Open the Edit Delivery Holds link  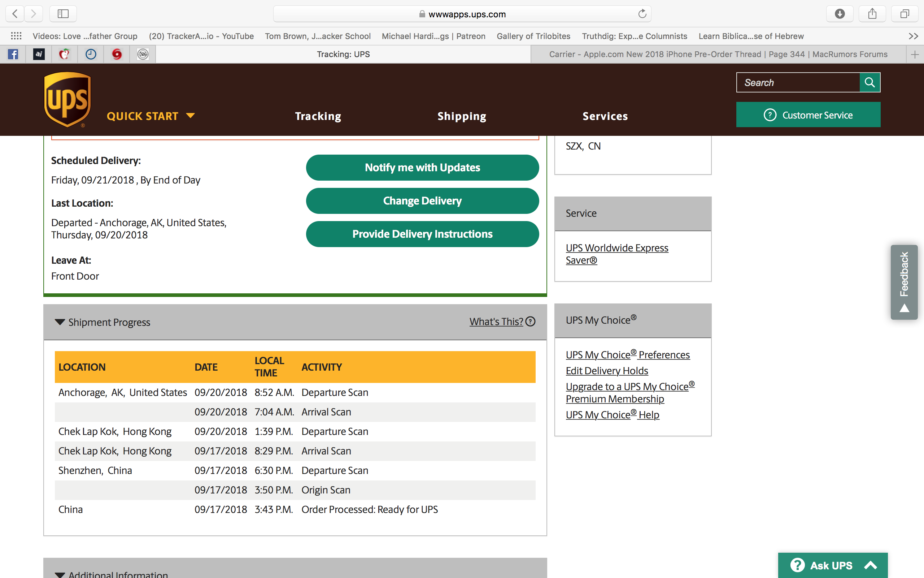pos(607,370)
